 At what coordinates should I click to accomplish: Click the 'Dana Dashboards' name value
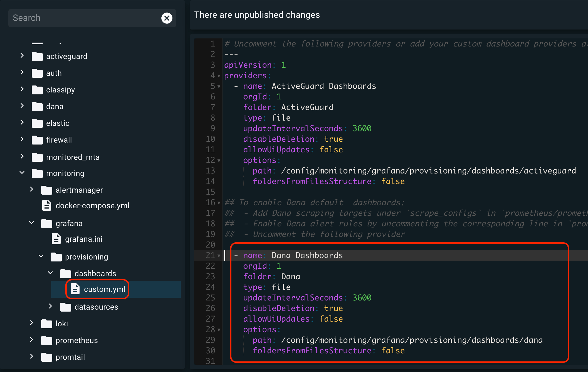point(307,255)
